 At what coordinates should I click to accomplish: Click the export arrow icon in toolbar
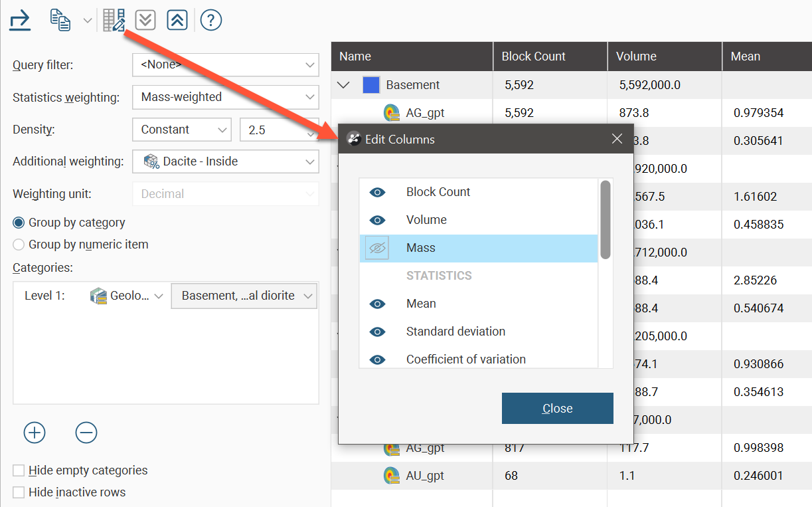pyautogui.click(x=20, y=20)
